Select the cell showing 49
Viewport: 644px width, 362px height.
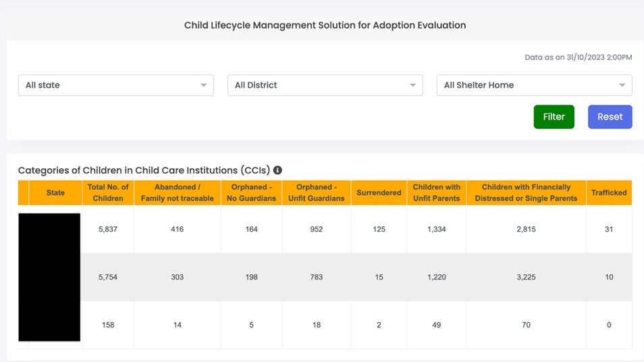click(437, 325)
